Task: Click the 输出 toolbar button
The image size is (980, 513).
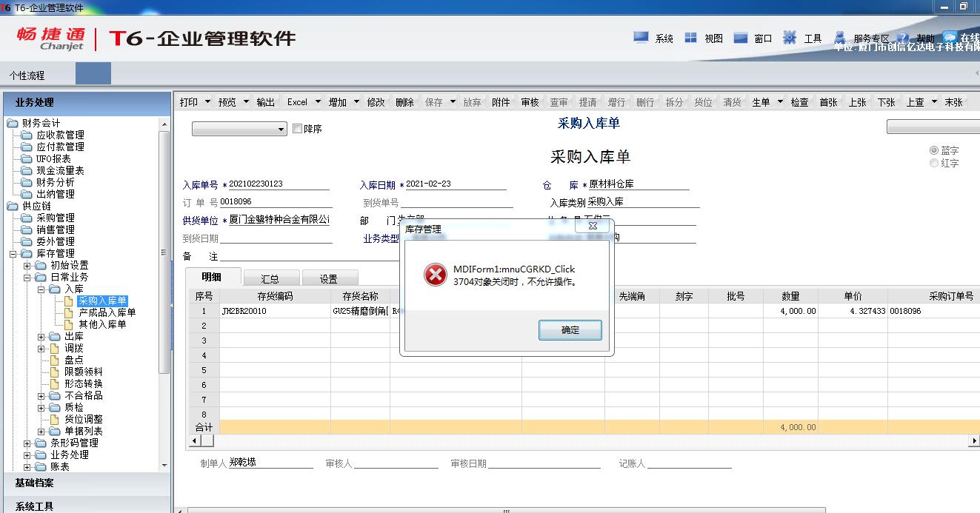Action: point(265,102)
